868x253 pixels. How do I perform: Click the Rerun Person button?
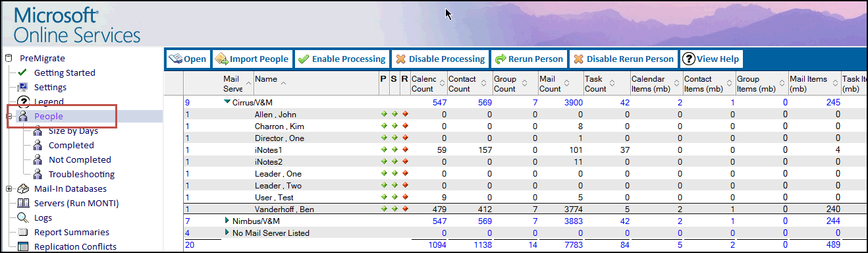pos(528,59)
